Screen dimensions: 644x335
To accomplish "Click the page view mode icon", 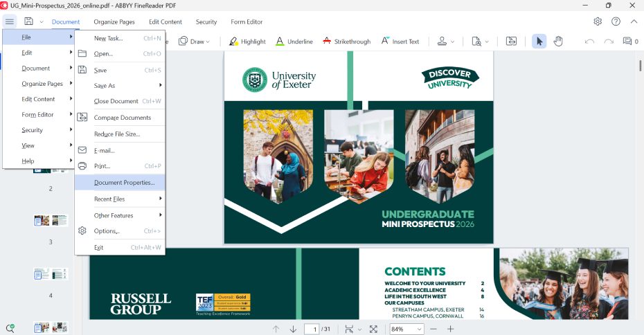I will point(349,329).
